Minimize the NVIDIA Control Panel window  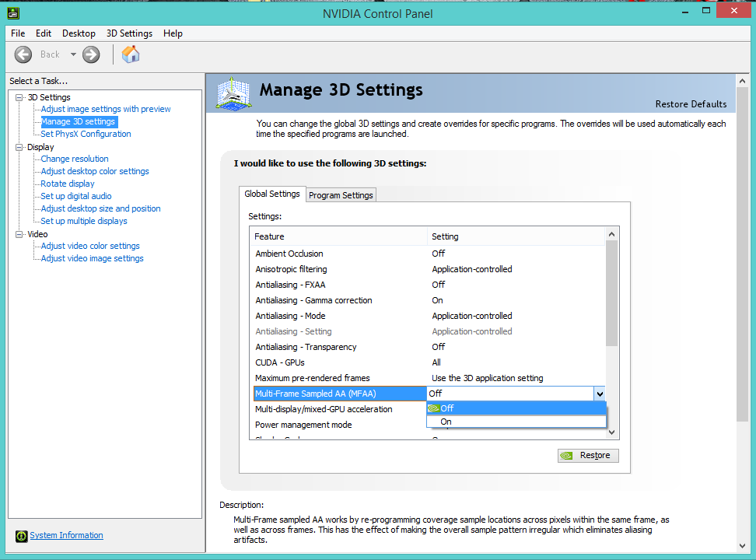685,11
